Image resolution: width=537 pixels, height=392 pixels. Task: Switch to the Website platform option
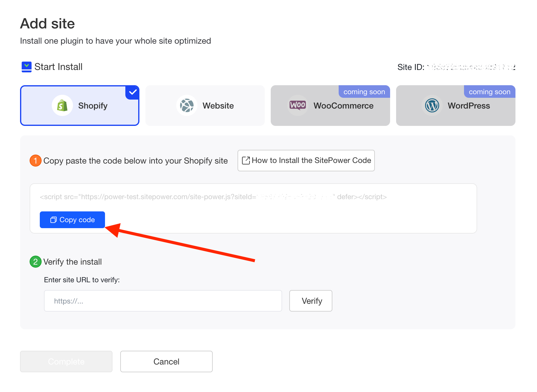[x=205, y=106]
